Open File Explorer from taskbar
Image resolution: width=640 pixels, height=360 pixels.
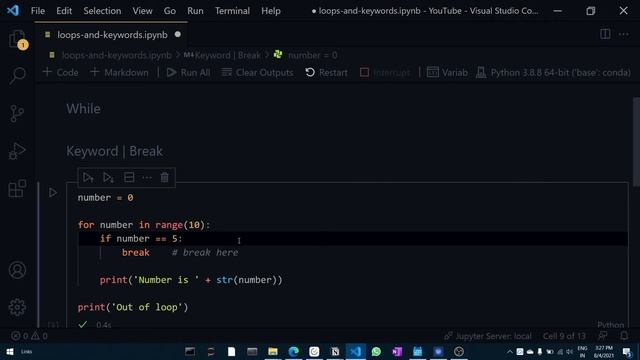tap(273, 351)
